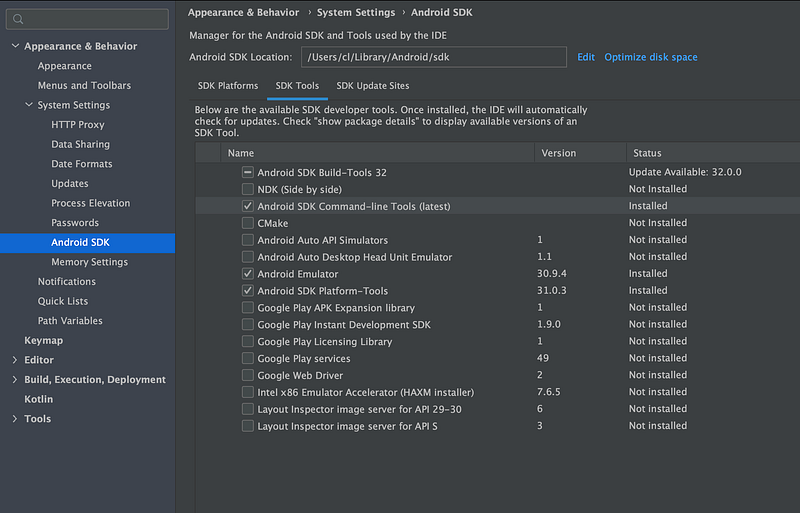The width and height of the screenshot is (800, 513).
Task: Switch to the SDK Platforms tab
Action: [228, 86]
